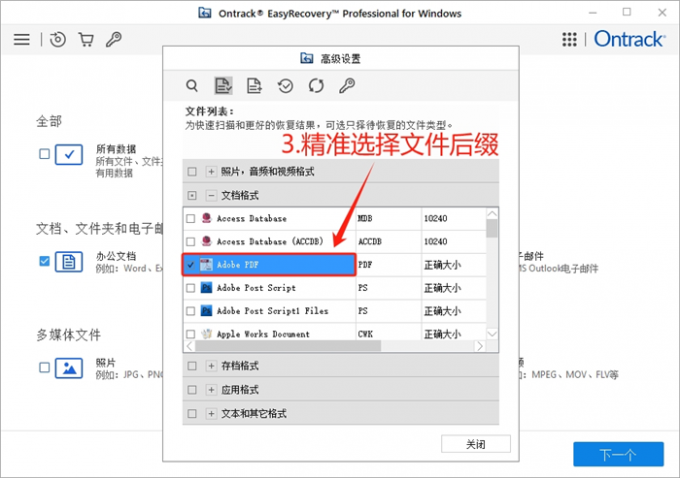Open the shopping cart icon
This screenshot has width=680, height=478.
tap(86, 39)
